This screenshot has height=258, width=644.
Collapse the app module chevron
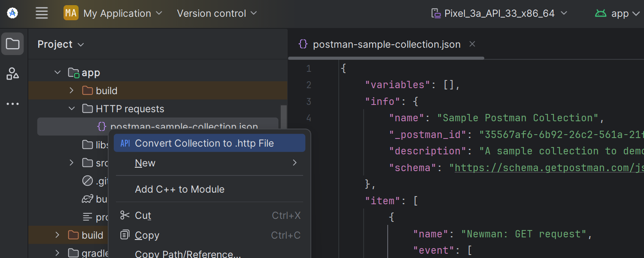[58, 73]
